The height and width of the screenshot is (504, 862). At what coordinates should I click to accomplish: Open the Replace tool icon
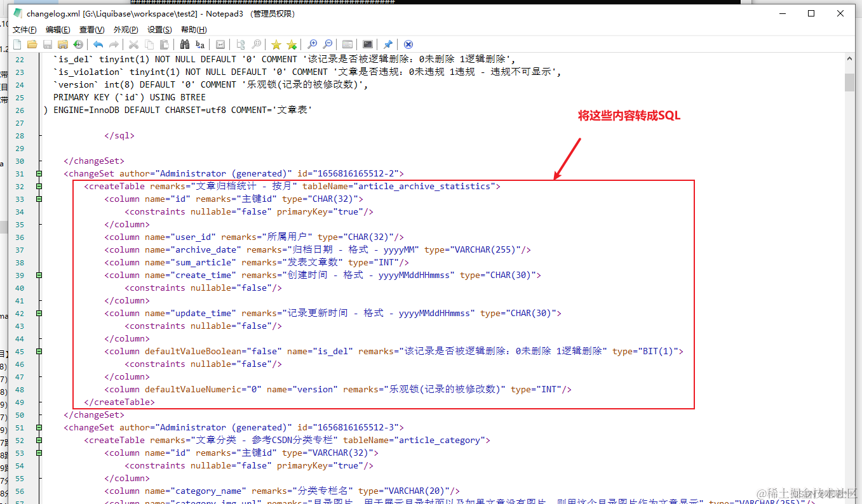(200, 44)
